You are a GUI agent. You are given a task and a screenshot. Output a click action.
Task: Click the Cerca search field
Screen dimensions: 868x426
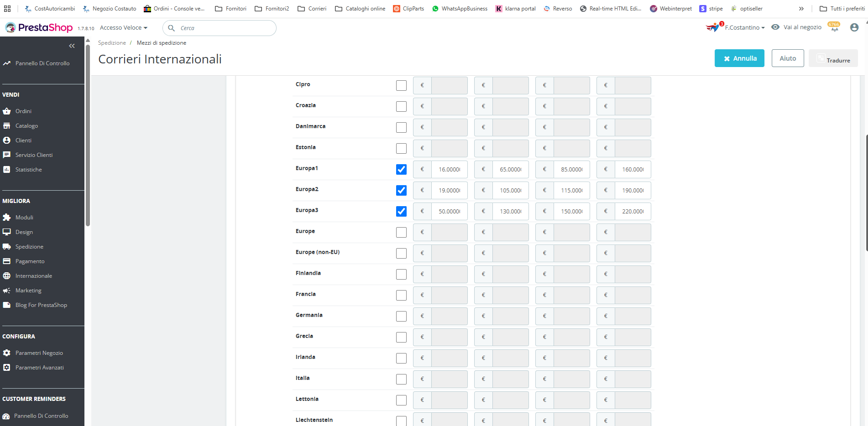pos(220,28)
